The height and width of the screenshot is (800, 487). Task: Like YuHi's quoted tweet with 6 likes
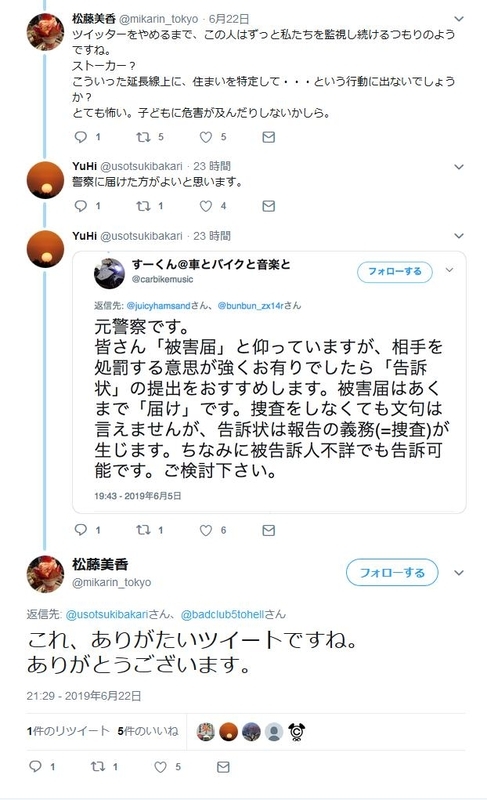(x=206, y=530)
